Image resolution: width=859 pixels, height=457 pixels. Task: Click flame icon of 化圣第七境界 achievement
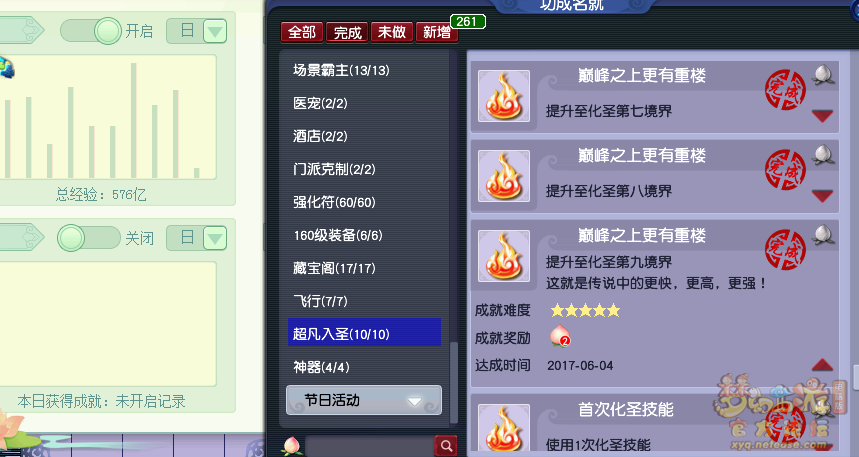tap(503, 96)
